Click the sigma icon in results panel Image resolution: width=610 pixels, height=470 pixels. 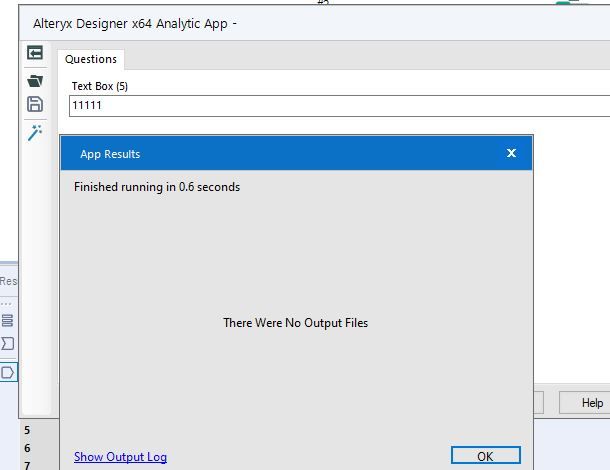click(x=8, y=344)
